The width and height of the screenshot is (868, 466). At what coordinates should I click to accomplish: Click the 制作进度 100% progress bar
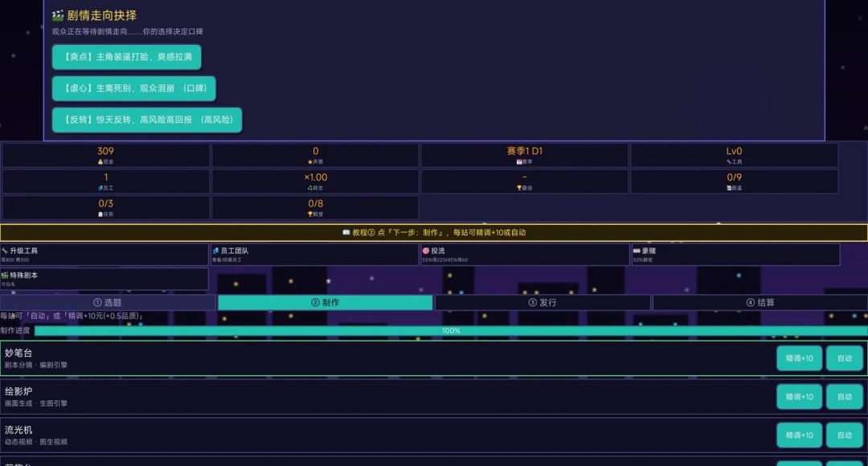[451, 331]
